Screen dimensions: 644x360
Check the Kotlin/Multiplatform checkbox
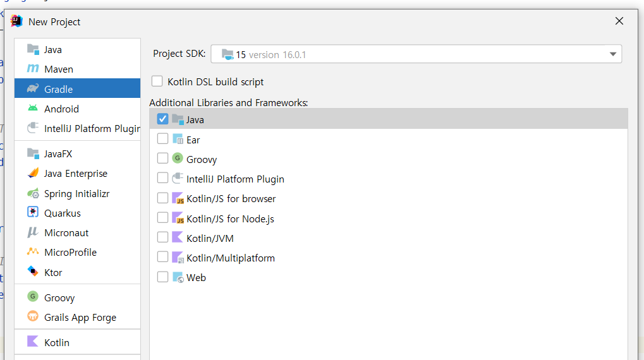tap(162, 257)
